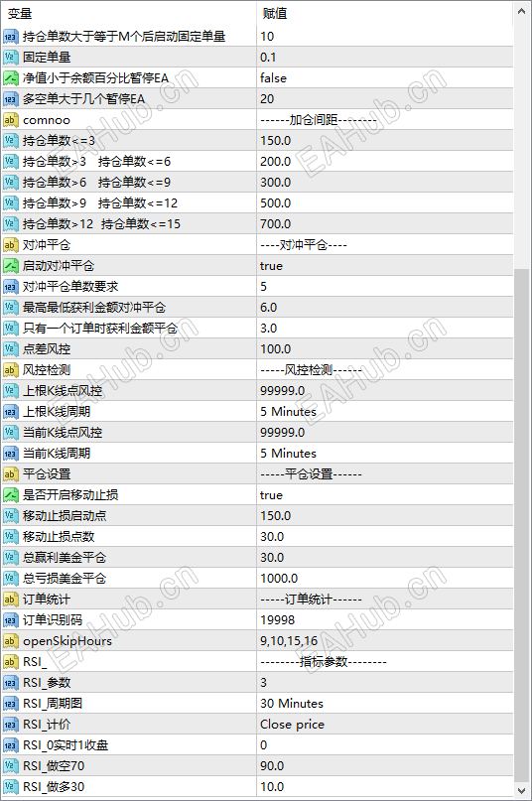
Task: Click the integer icon beside 上根K线周期
Action: click(x=11, y=412)
